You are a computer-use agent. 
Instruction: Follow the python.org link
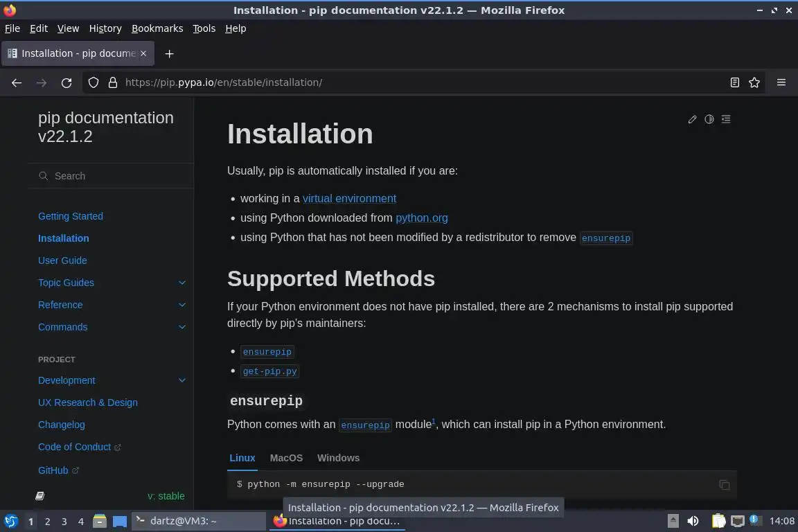click(x=422, y=218)
